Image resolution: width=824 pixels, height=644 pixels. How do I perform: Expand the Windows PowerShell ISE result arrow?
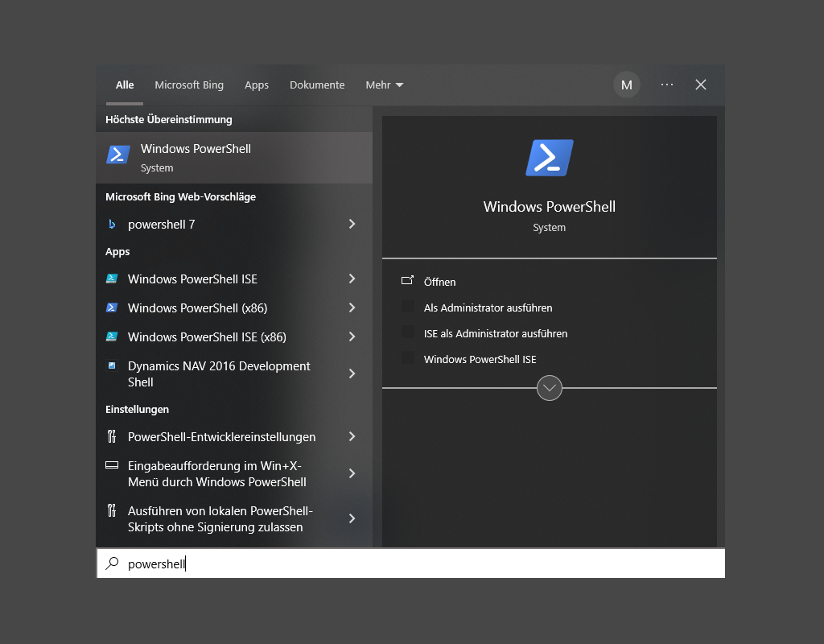(x=352, y=279)
